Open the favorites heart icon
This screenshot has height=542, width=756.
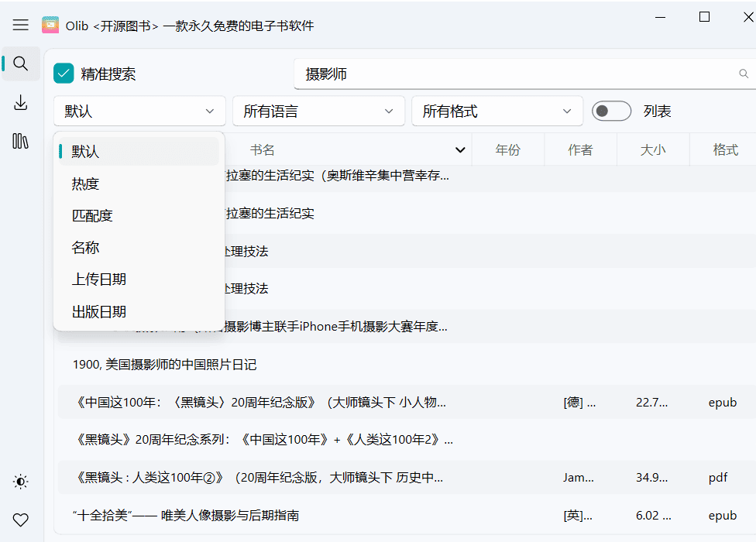coord(20,520)
